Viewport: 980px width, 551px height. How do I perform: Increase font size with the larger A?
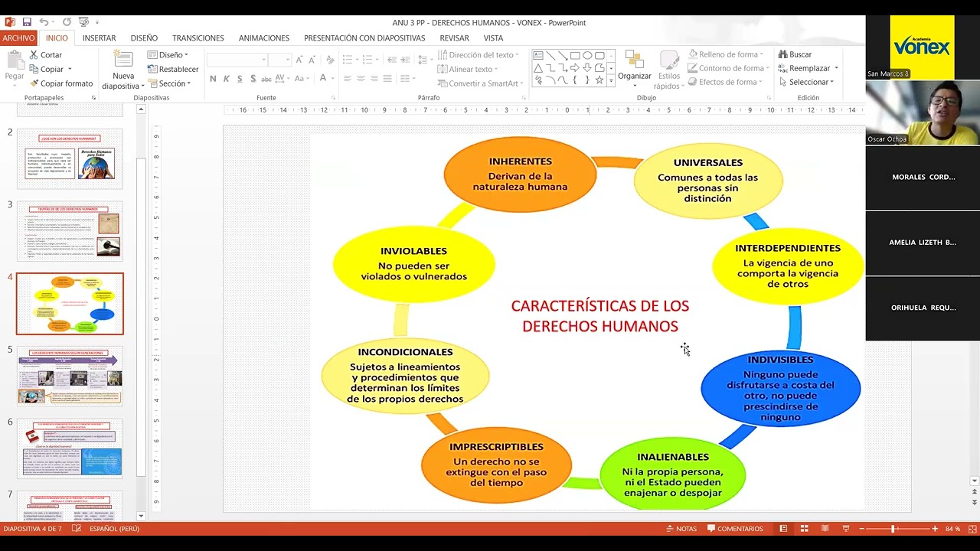pos(299,59)
